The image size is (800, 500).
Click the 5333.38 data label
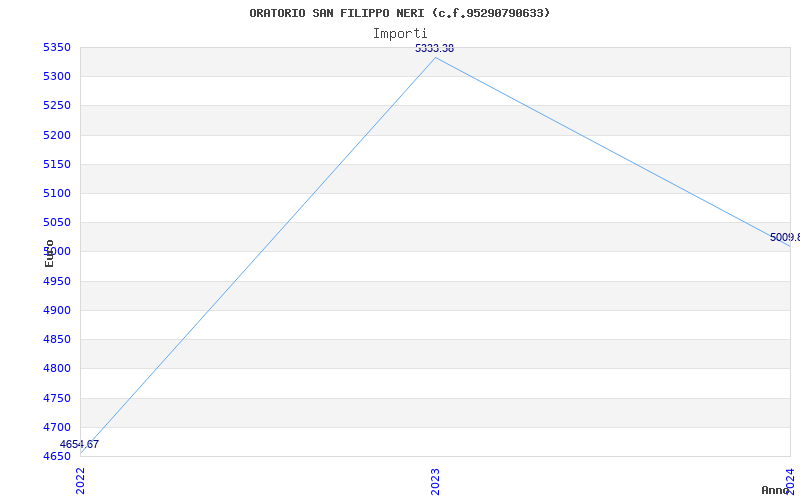click(434, 48)
